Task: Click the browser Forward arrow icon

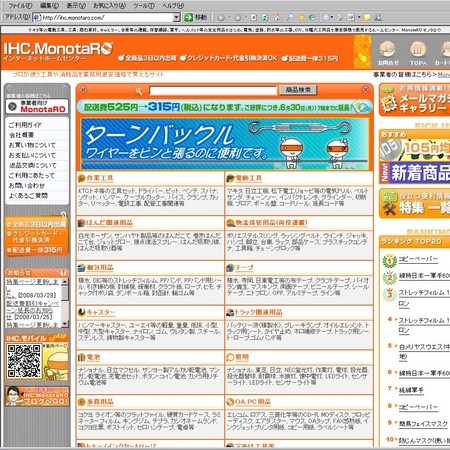Action: 237,17
